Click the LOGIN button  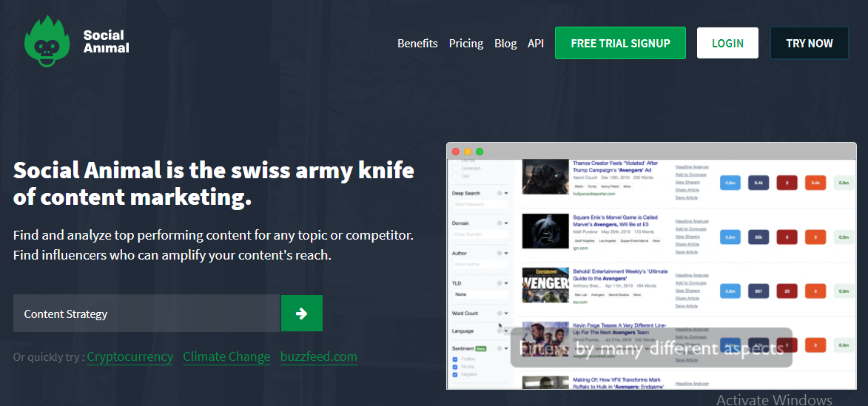click(x=727, y=43)
